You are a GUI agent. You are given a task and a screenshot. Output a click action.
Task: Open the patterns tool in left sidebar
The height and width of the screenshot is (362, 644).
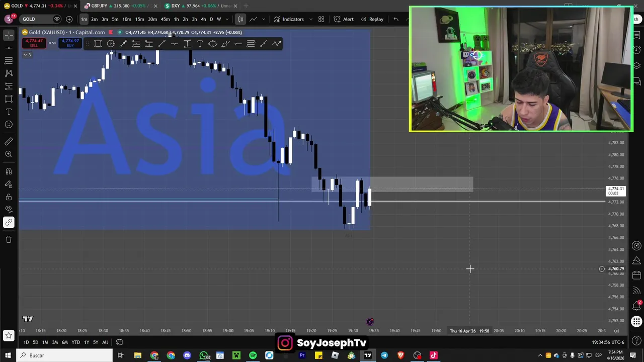tap(9, 73)
